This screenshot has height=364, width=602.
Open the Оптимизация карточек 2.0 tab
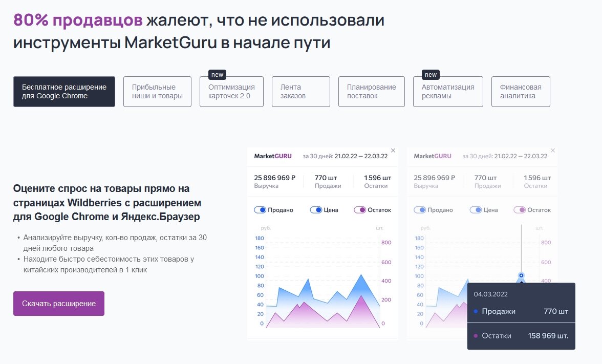point(231,91)
